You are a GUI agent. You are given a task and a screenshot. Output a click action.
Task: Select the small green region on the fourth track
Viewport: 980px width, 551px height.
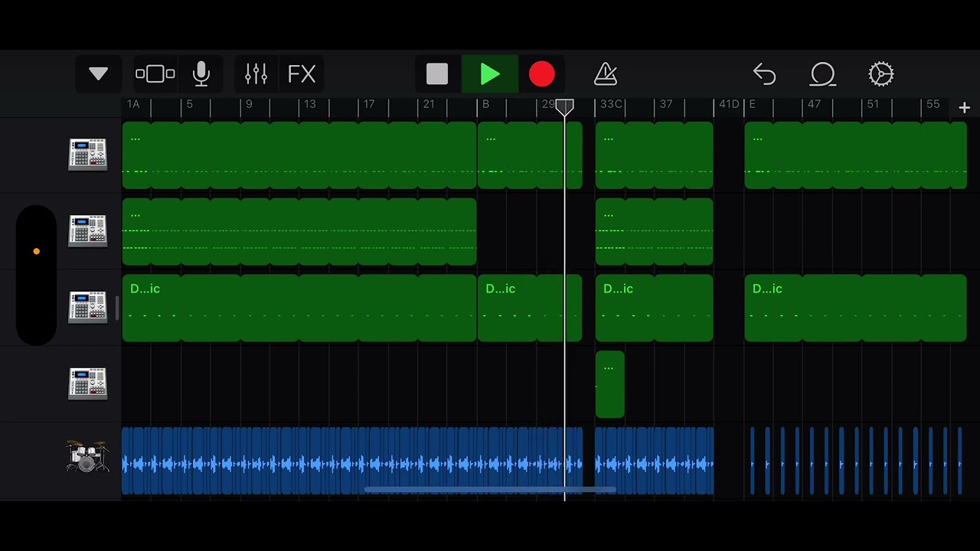coord(610,384)
